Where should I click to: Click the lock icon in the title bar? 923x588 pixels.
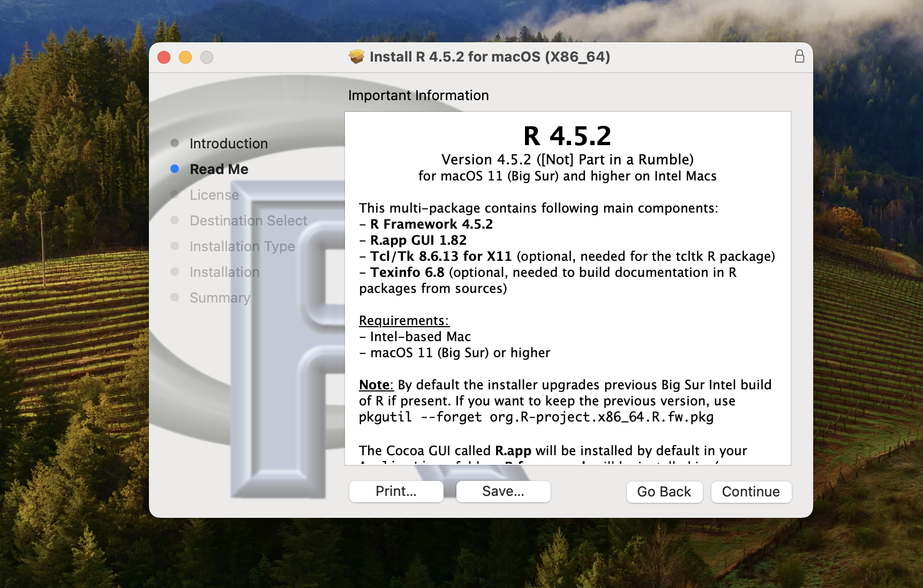(x=799, y=57)
